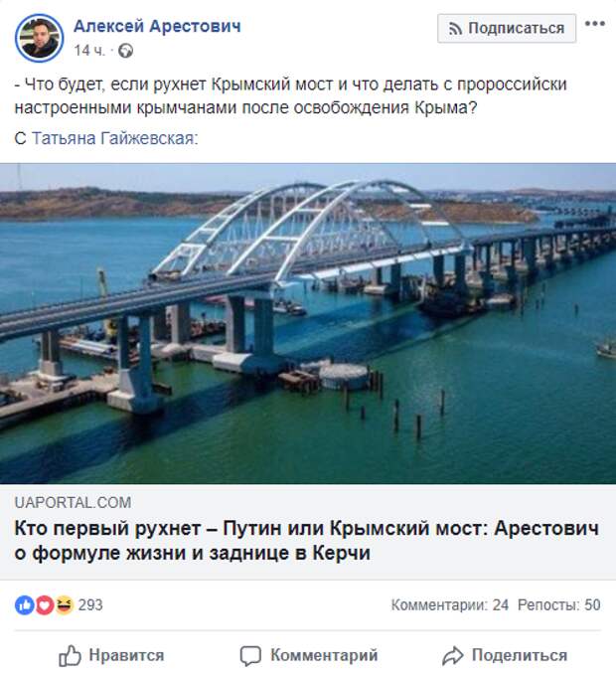Click the RSS icon in Подписаться button

coord(455,29)
